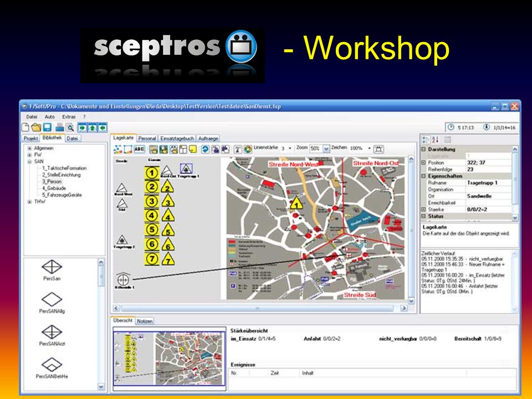Switch to the Personal tab

(147, 139)
